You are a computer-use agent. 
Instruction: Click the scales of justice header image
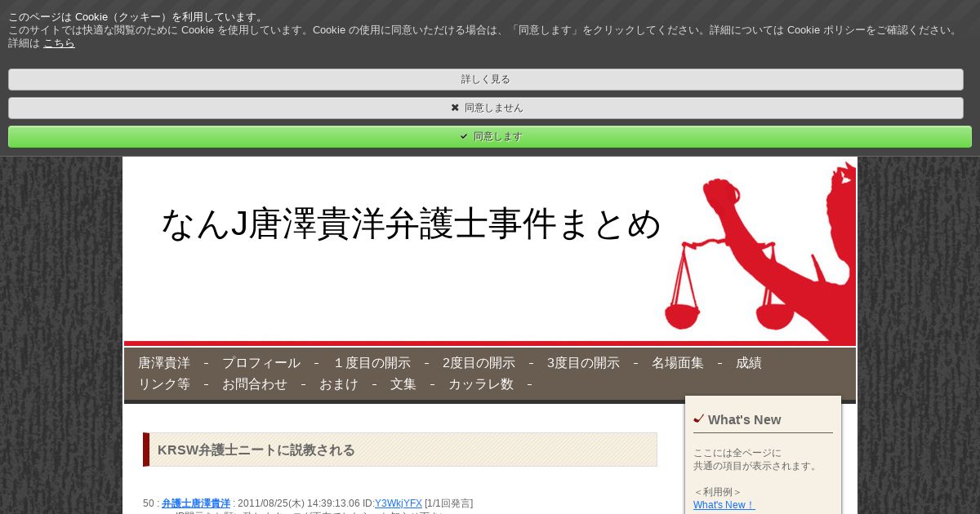(x=759, y=251)
